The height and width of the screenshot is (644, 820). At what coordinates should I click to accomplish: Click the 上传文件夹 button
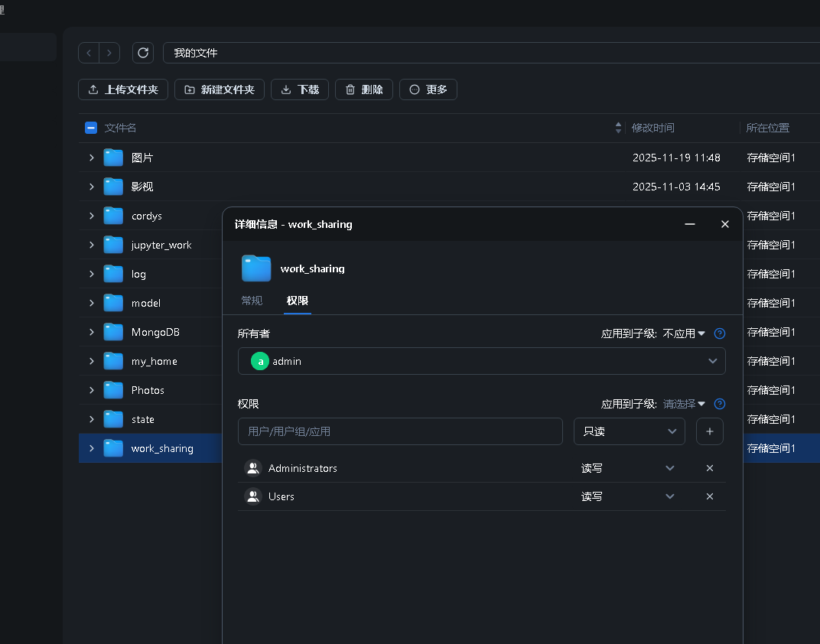(x=123, y=89)
